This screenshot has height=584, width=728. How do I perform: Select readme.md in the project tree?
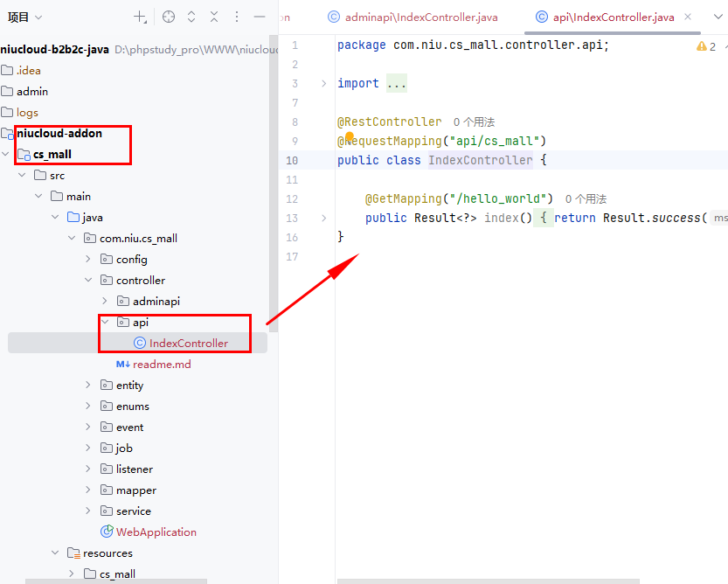pyautogui.click(x=161, y=365)
